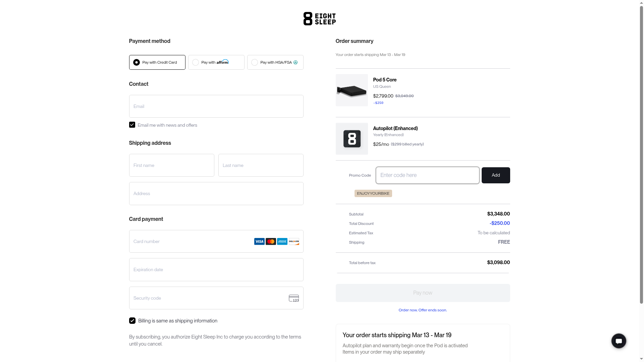Click the Pod 5 Core product thumbnail
The image size is (644, 362).
pyautogui.click(x=352, y=90)
